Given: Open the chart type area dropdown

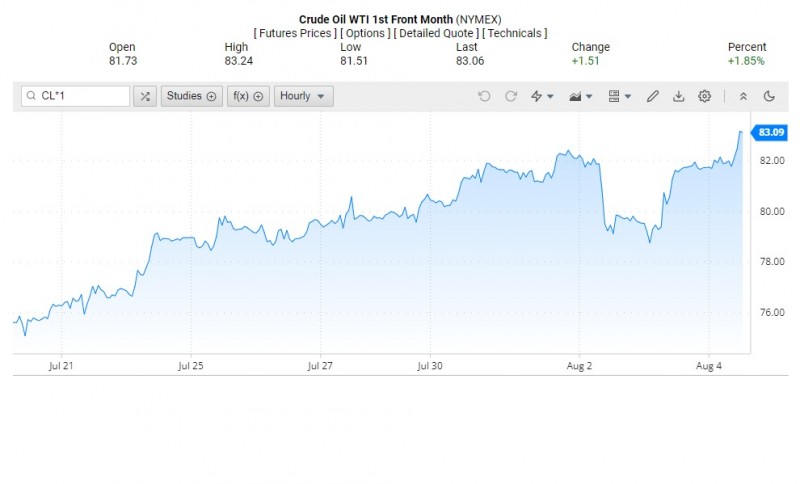Looking at the screenshot, I should coord(580,96).
